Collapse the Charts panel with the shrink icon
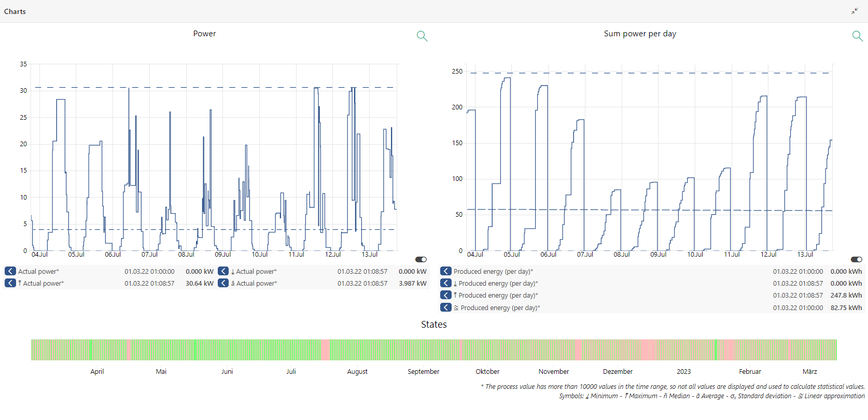Viewport: 868px width, 420px height. 855,11
